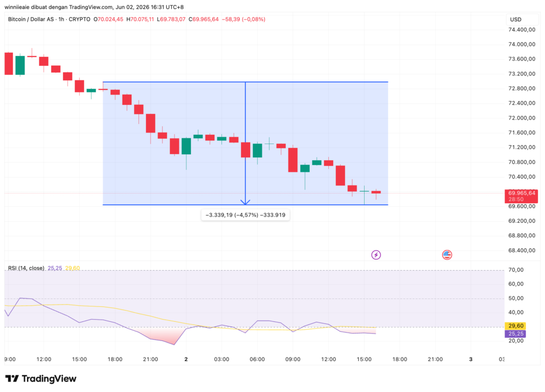Click the 21:00 label right of 18:00 on date 2

435,360
